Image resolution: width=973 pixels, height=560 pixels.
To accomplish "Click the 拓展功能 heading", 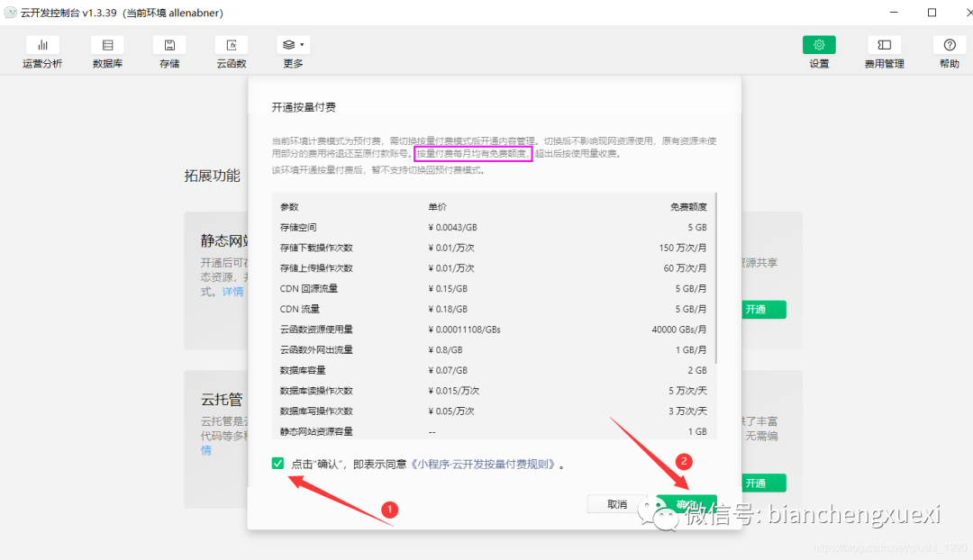I will tap(213, 176).
